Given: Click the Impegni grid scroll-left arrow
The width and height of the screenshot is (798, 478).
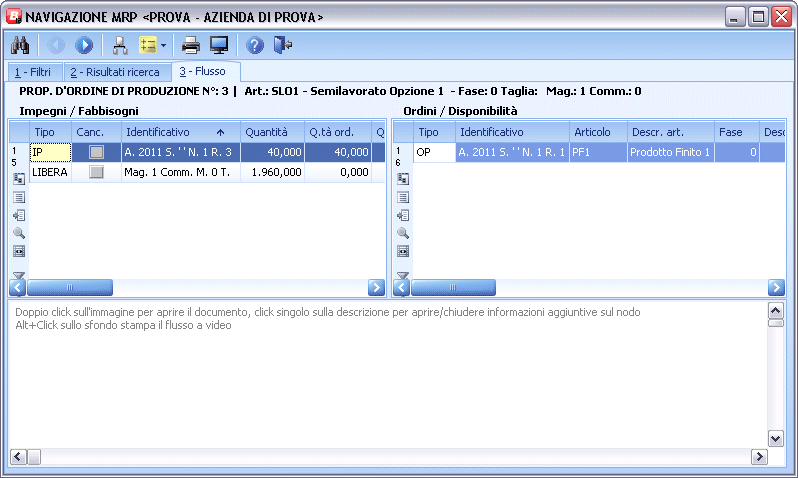Looking at the screenshot, I should 18,288.
